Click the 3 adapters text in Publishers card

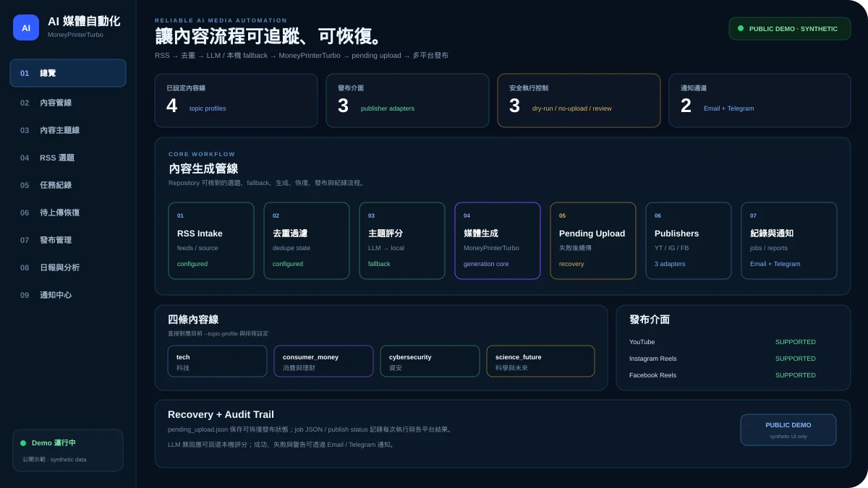[670, 264]
